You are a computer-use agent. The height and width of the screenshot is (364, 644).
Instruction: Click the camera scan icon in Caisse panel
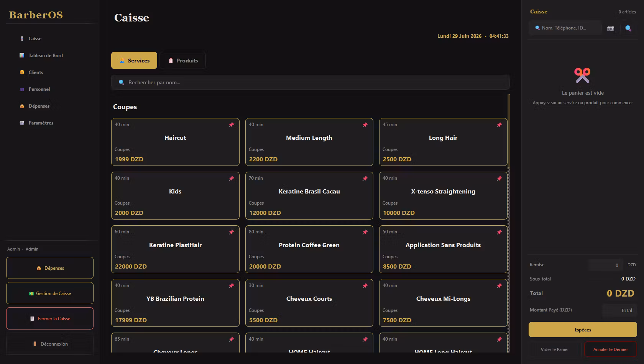pos(611,28)
